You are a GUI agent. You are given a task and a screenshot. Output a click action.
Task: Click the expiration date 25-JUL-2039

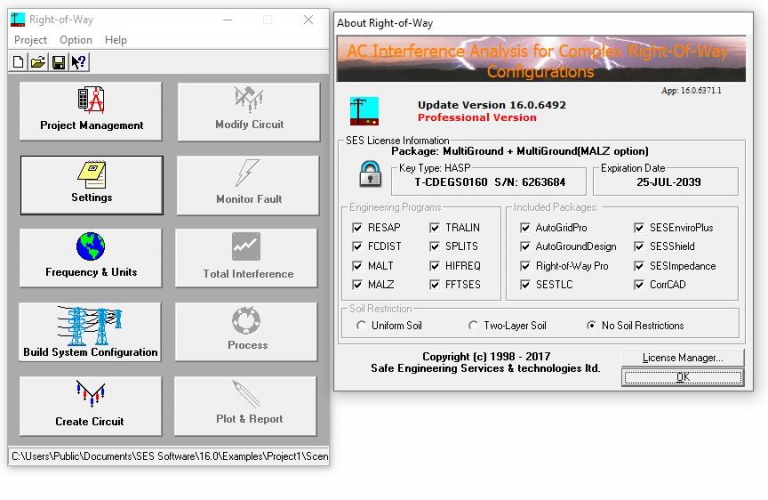point(669,182)
